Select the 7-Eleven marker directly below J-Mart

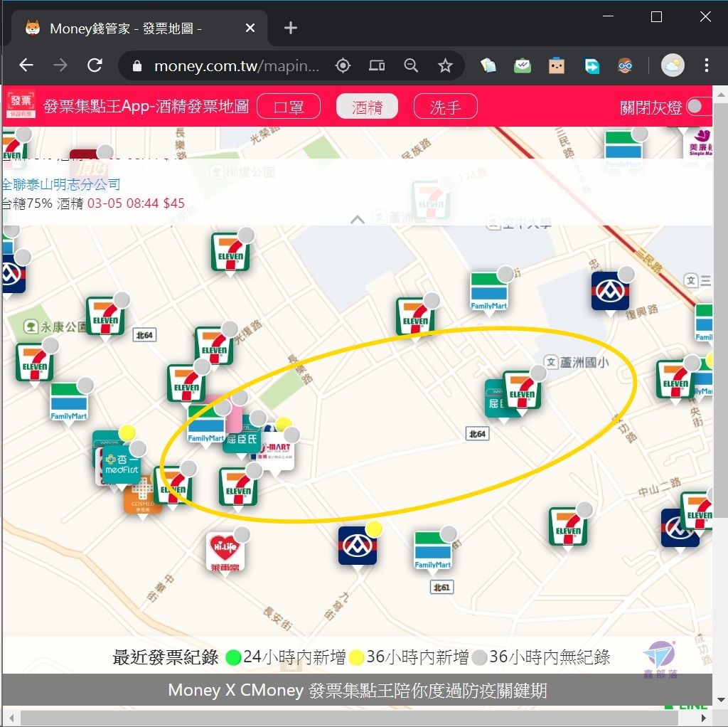pyautogui.click(x=238, y=487)
